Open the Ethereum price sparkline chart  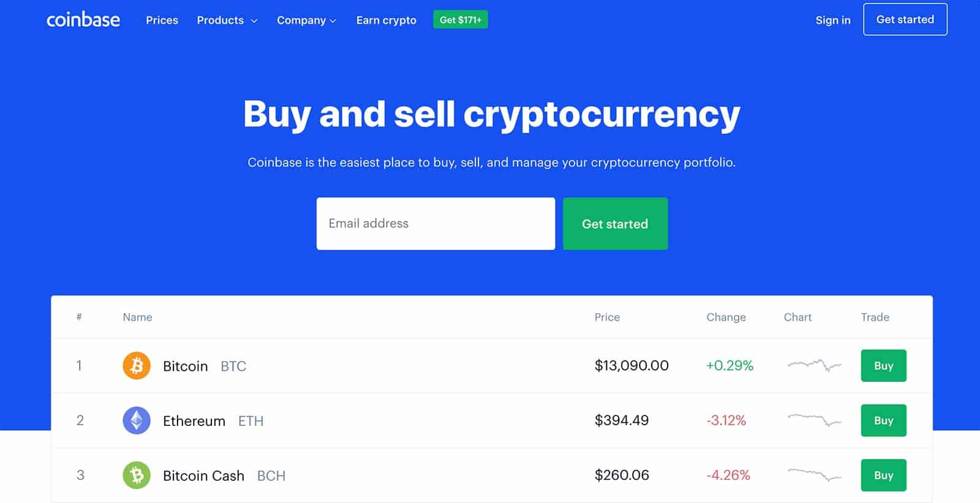pos(814,420)
